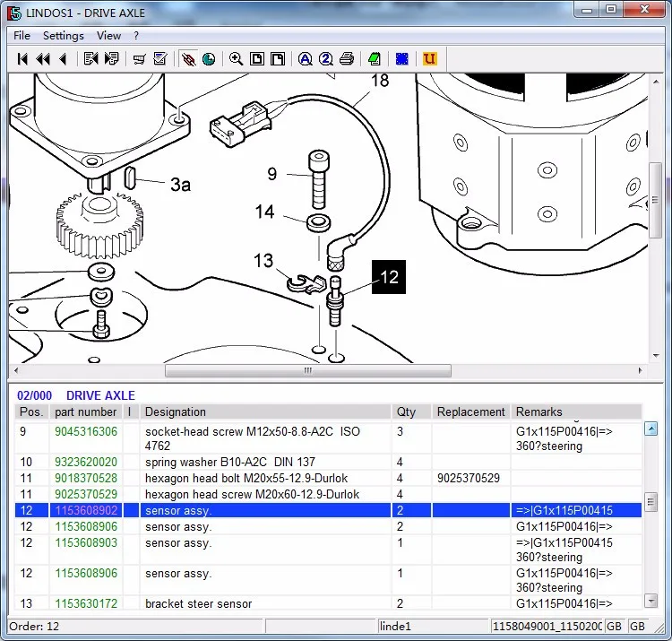Click parts list scrollbar down arrow
This screenshot has height=641, width=672.
651,601
